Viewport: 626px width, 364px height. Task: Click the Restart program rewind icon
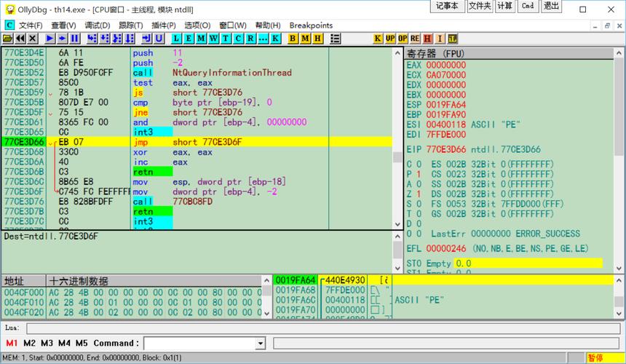20,38
